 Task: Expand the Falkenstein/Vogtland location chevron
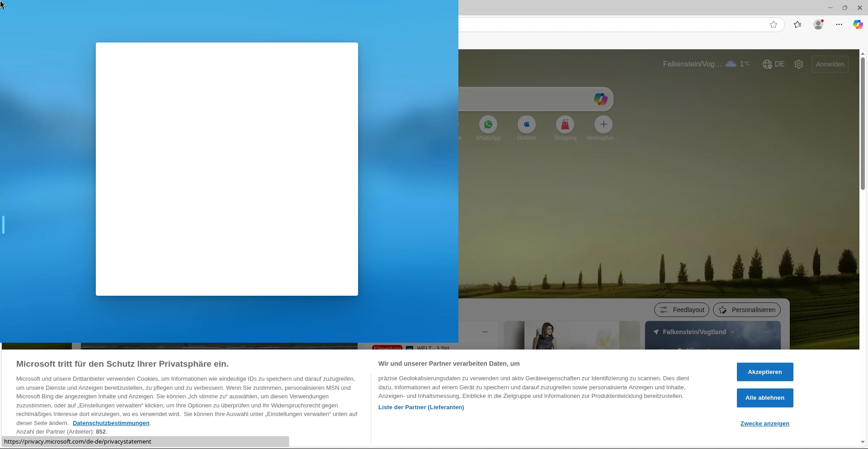732,332
